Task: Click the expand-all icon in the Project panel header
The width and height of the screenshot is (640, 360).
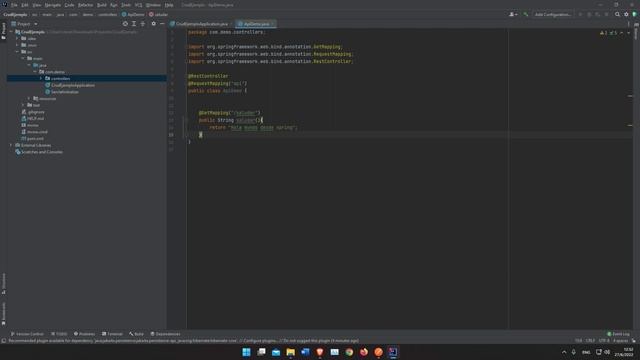Action: pos(134,24)
